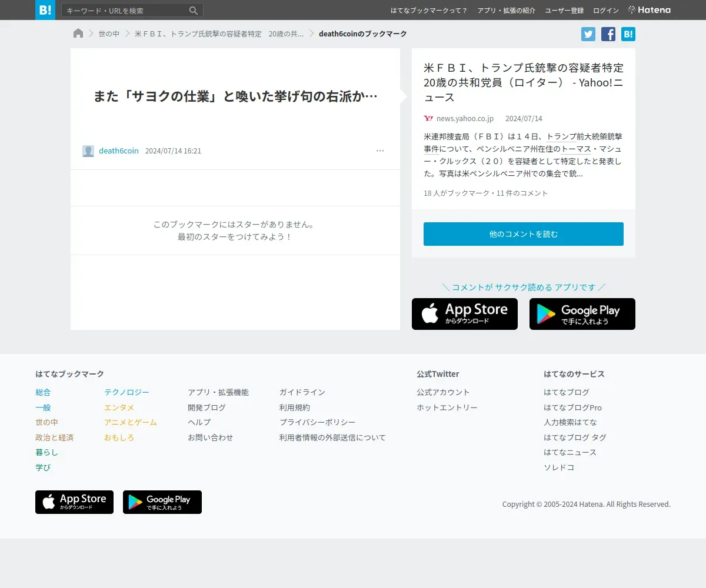
Task: Click the large App Store badge by the sidebar
Action: click(465, 314)
